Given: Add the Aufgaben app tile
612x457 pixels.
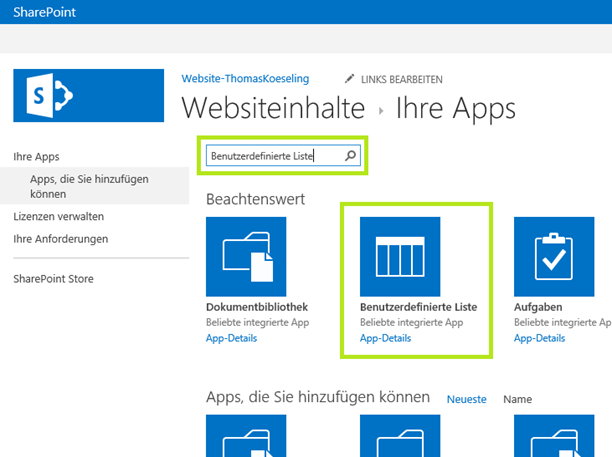Looking at the screenshot, I should (x=554, y=256).
